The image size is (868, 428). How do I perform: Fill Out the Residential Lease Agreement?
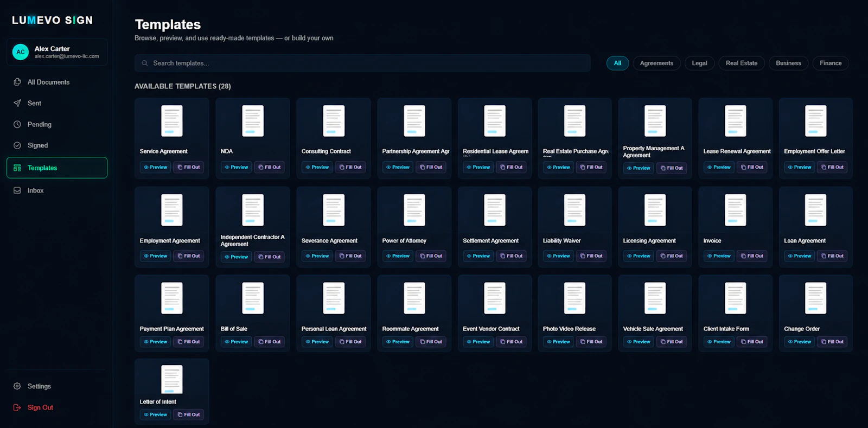(x=512, y=167)
